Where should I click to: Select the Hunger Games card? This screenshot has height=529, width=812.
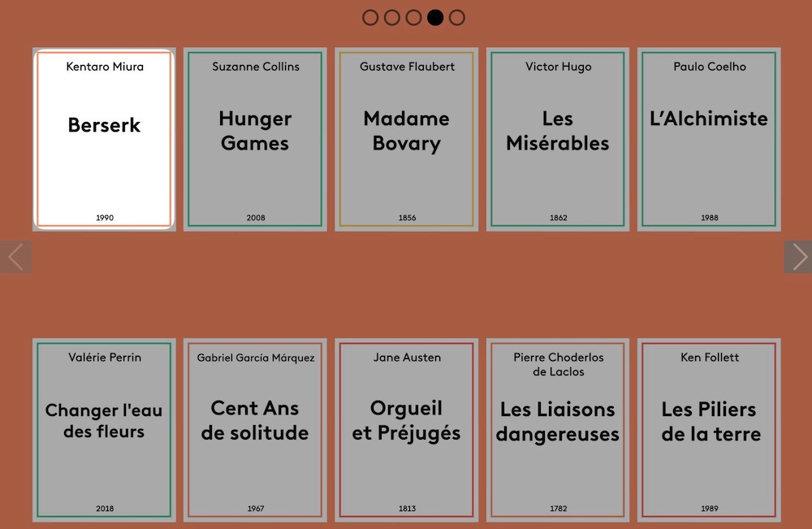[x=255, y=139]
